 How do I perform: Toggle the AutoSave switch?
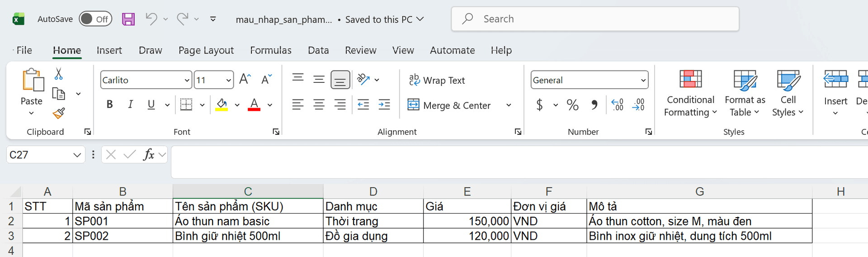[x=95, y=19]
